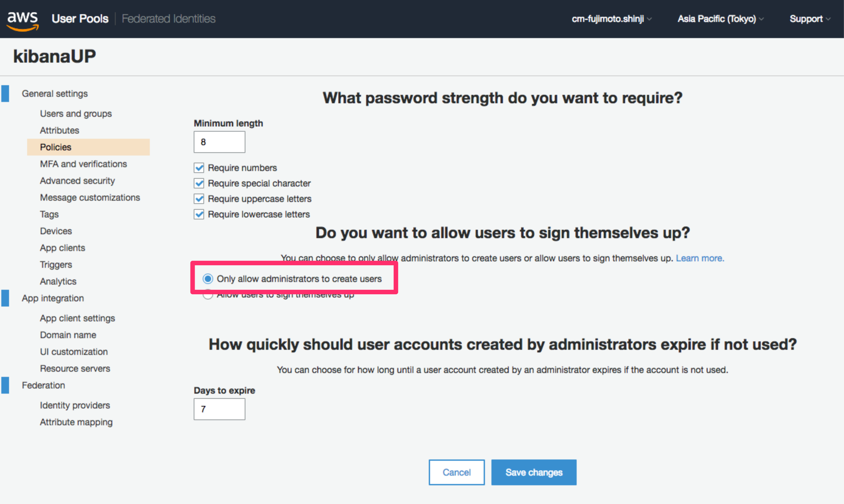
Task: Uncheck Require special character
Action: tap(199, 183)
